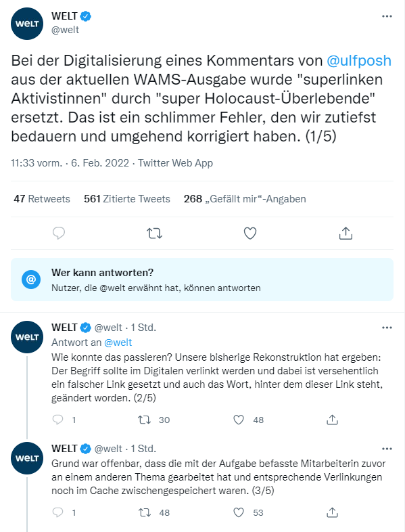This screenshot has width=405, height=532.
Task: Reply to the (3/5) tweet
Action: 58,512
